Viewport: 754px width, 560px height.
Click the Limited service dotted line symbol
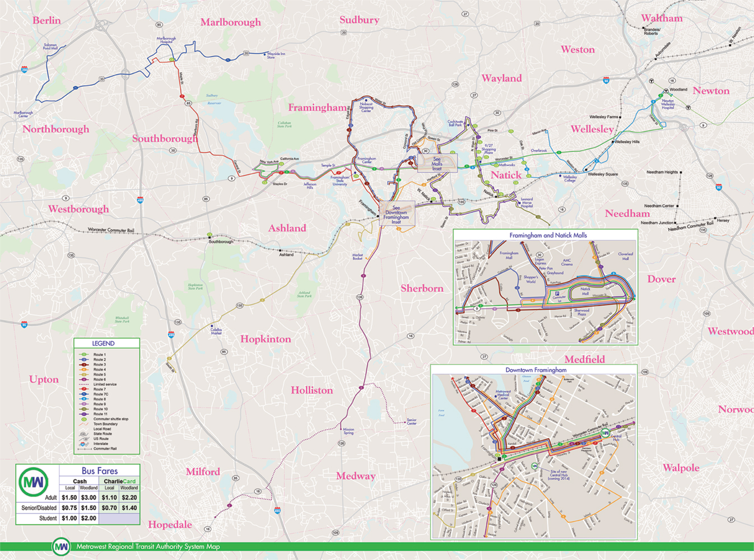83,384
